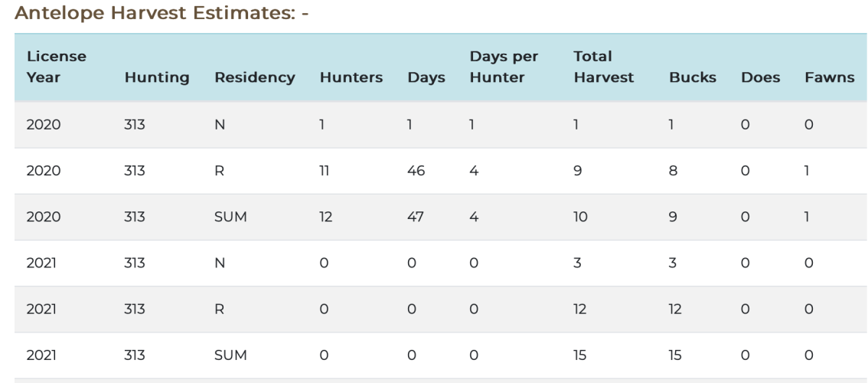Click the Days value 46
Screen dimensions: 868x383
tap(417, 173)
